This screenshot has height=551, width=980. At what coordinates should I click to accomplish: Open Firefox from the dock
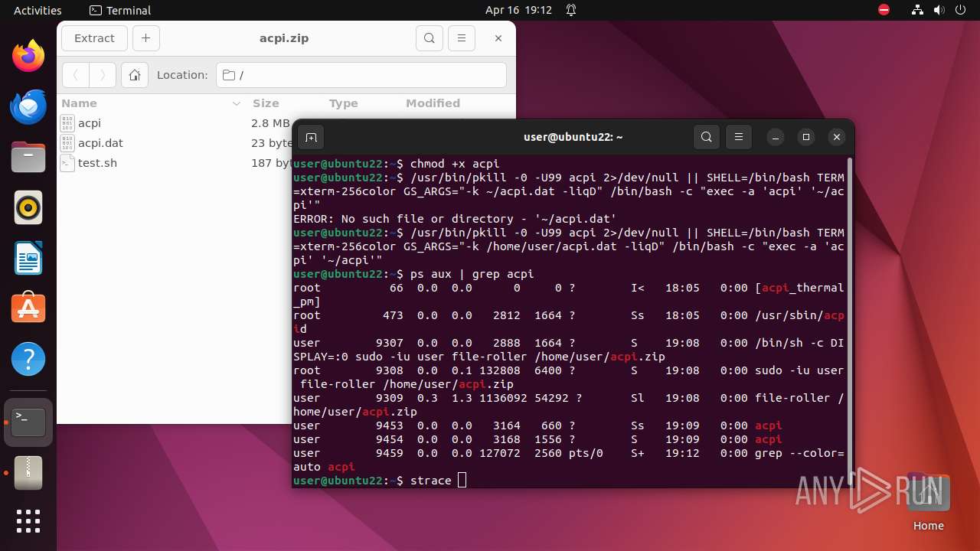(x=28, y=57)
